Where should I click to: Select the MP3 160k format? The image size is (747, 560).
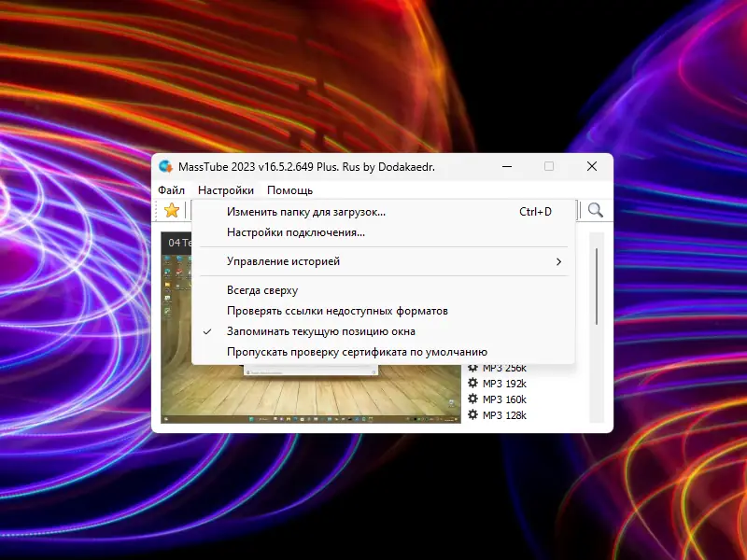point(504,399)
